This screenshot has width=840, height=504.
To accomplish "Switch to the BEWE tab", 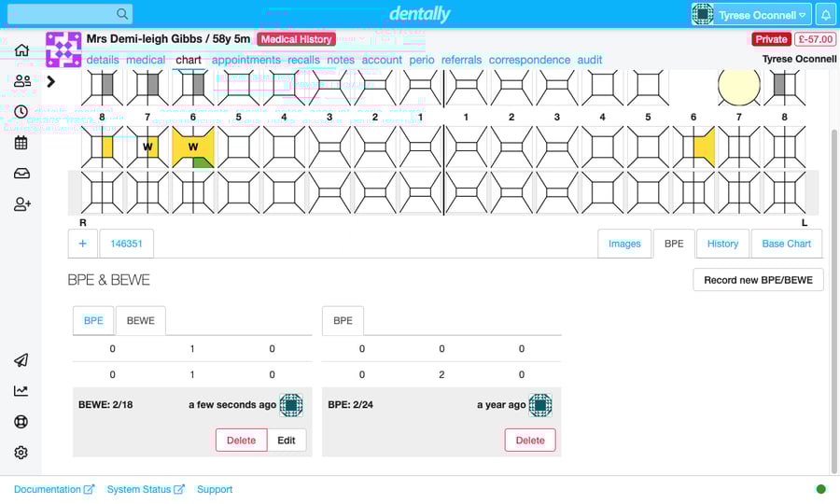I will click(140, 320).
